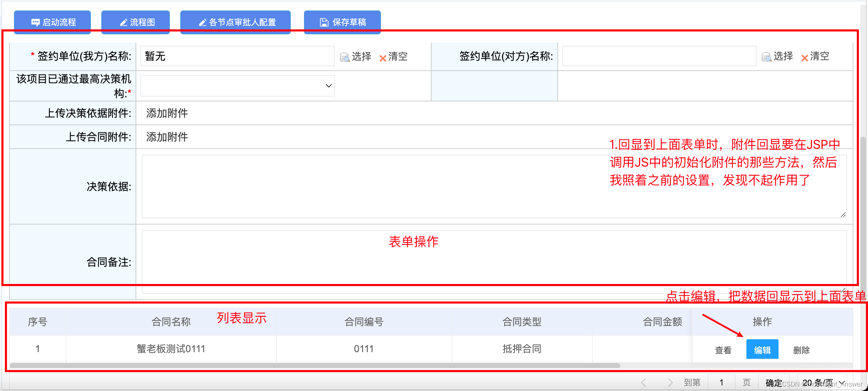The image size is (868, 391).
Task: Click the 签约单位(对方)名称 input field
Action: (659, 56)
